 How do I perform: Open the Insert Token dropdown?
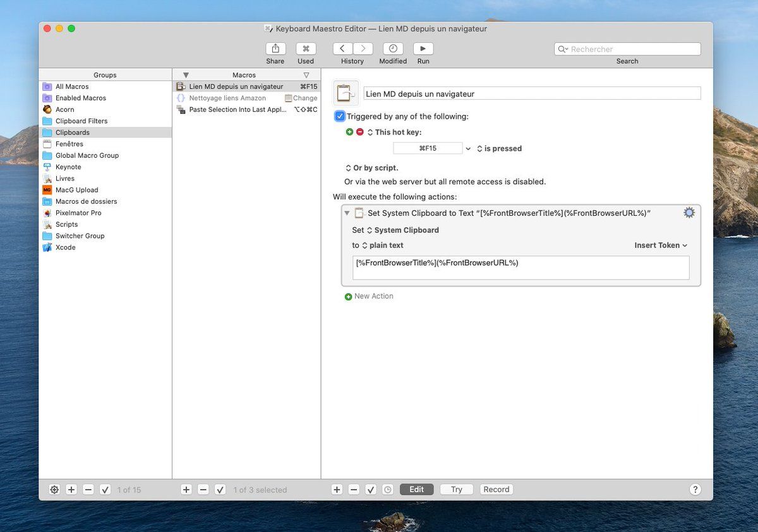[661, 245]
